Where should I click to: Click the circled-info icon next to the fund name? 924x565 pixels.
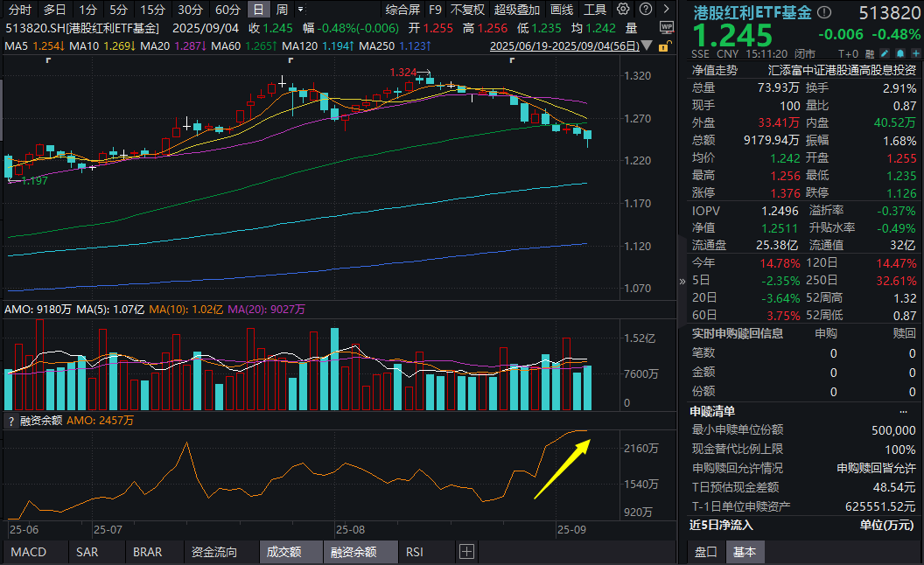[x=825, y=10]
